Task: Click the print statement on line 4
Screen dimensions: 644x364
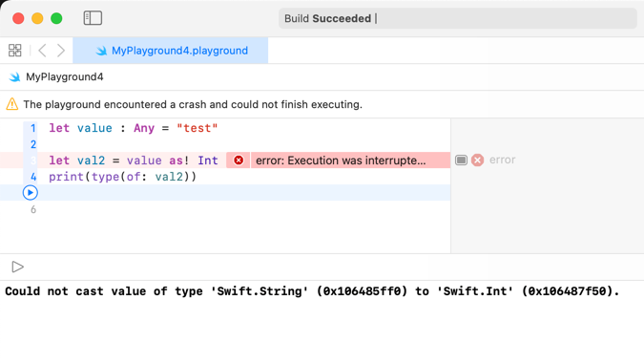Action: tap(122, 177)
